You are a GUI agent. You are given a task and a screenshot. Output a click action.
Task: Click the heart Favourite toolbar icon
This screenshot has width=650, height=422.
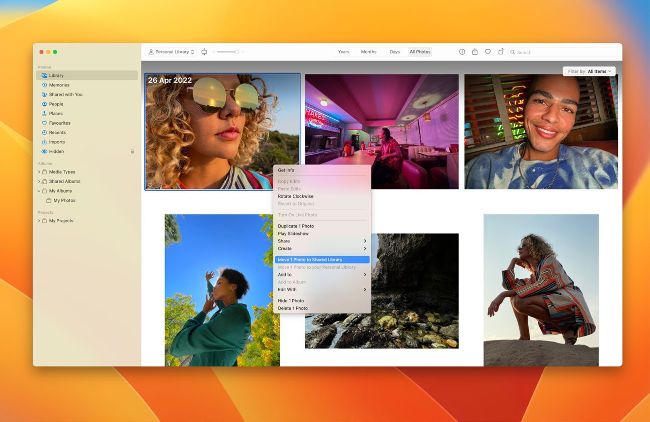[x=488, y=51]
